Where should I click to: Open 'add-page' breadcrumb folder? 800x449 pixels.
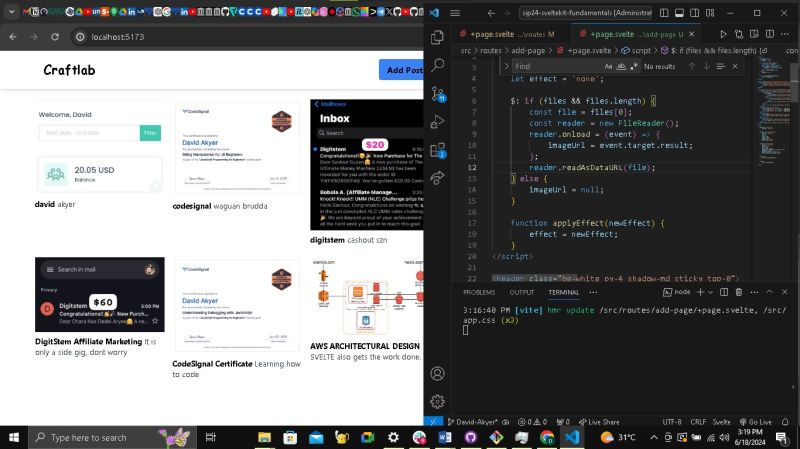pos(528,51)
